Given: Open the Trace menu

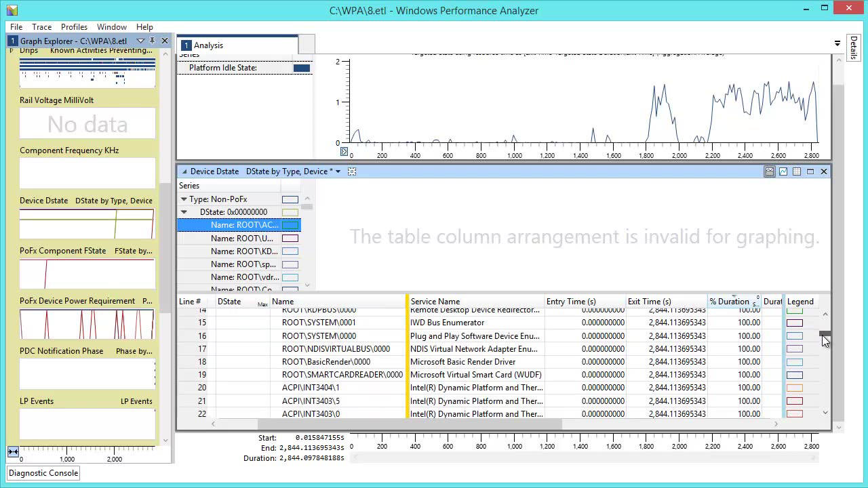Looking at the screenshot, I should 41,27.
